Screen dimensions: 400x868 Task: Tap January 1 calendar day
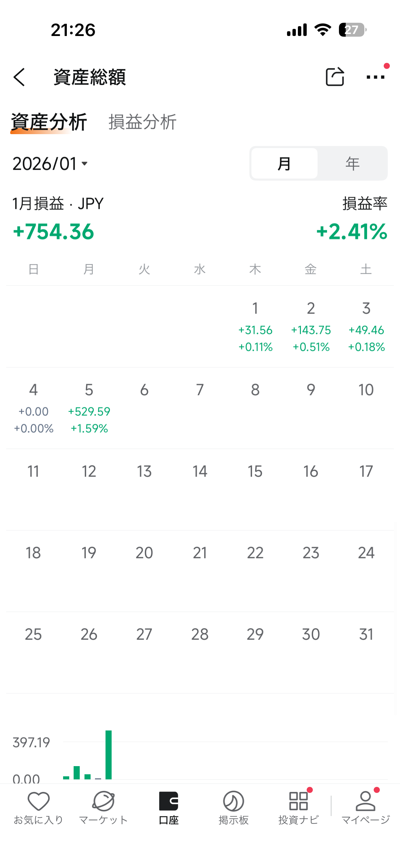[255, 326]
